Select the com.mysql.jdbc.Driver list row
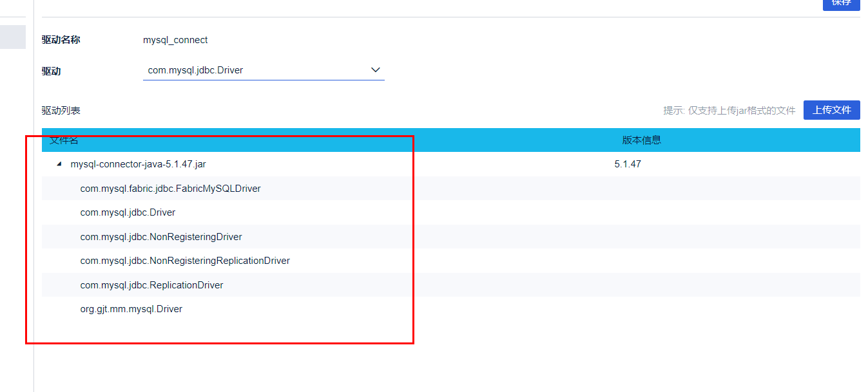 (x=451, y=212)
